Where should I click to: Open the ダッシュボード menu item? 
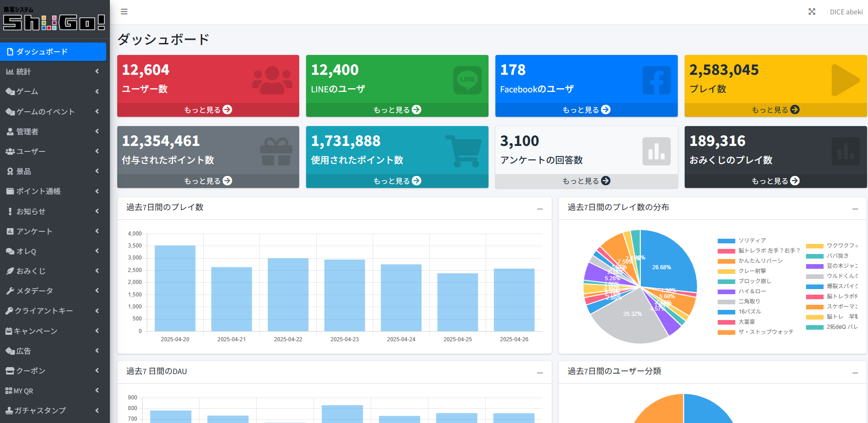pos(53,52)
